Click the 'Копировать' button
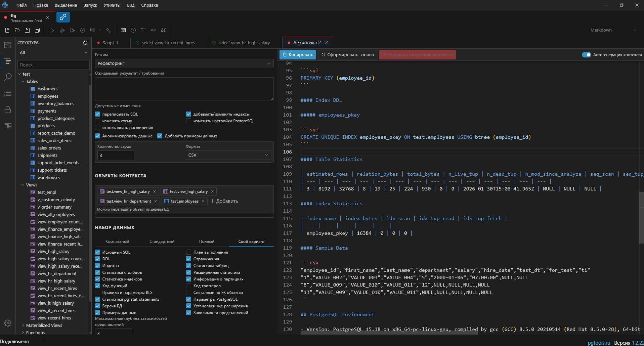This screenshot has width=644, height=346. (x=298, y=55)
